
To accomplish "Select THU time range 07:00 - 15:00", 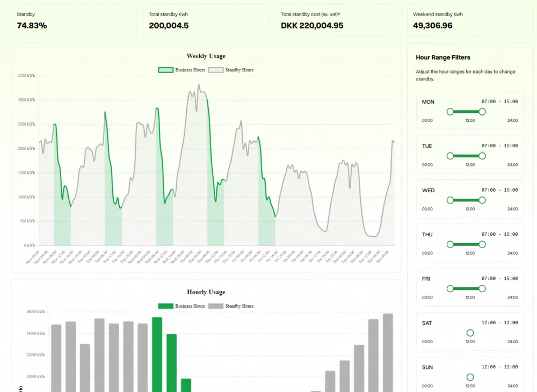I will (x=499, y=234).
